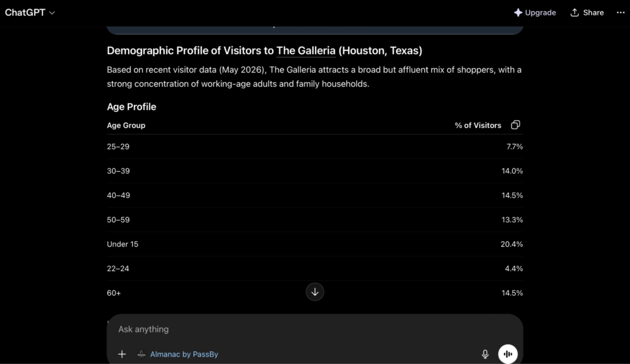Select the Age Profile section heading
Screen dimensions: 630x364
pos(132,107)
